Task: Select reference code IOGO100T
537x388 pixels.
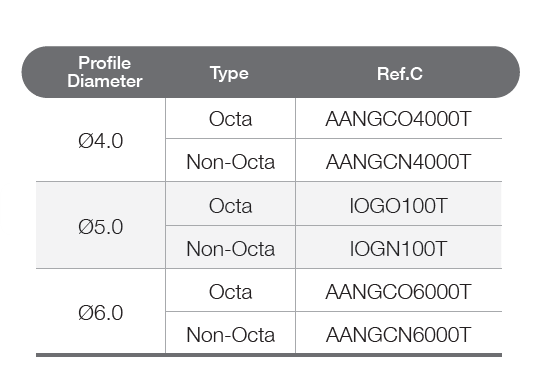Action: coord(398,206)
